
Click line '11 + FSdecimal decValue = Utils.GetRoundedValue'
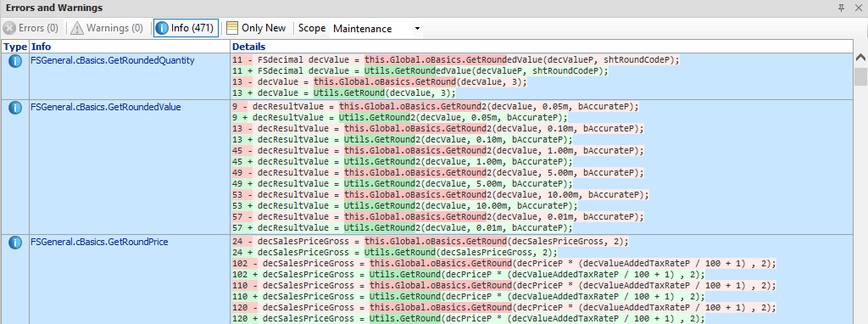click(x=420, y=71)
